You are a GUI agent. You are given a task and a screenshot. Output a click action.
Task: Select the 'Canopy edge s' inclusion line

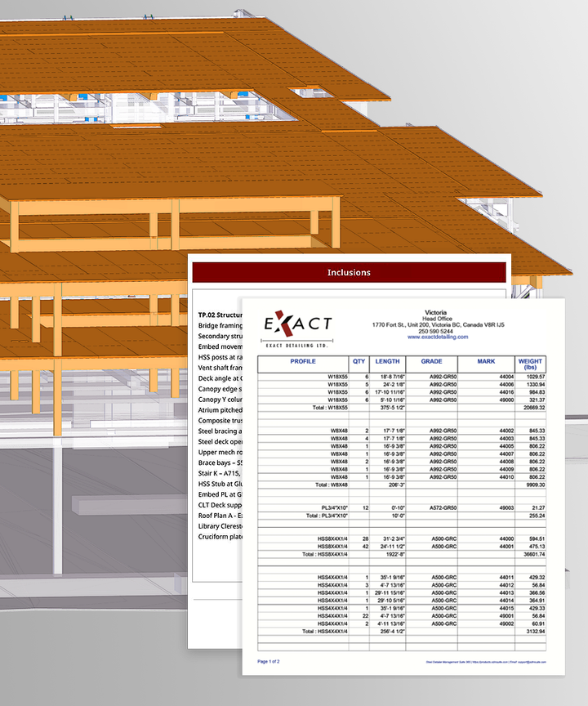(x=220, y=389)
